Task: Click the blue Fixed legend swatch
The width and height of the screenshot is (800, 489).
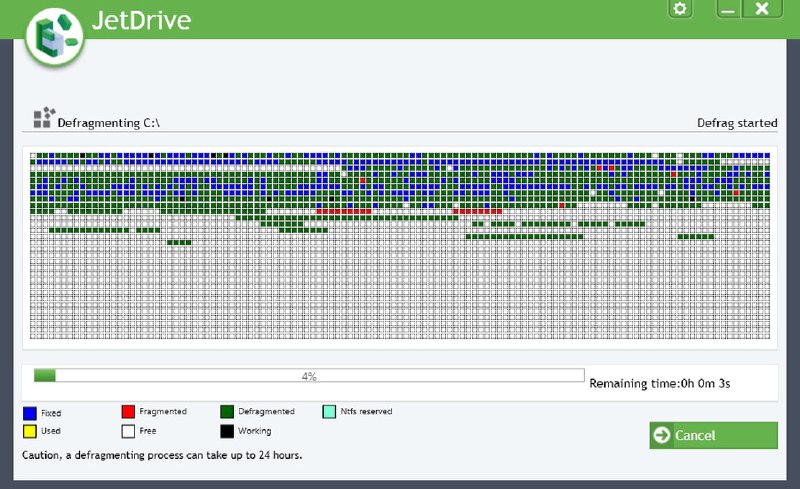Action: pos(29,412)
